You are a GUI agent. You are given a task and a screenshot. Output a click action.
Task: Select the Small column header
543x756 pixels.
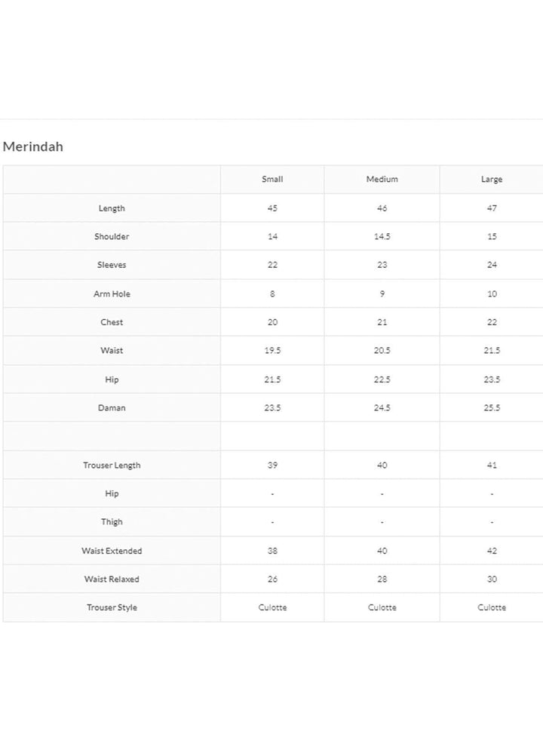[x=272, y=180]
